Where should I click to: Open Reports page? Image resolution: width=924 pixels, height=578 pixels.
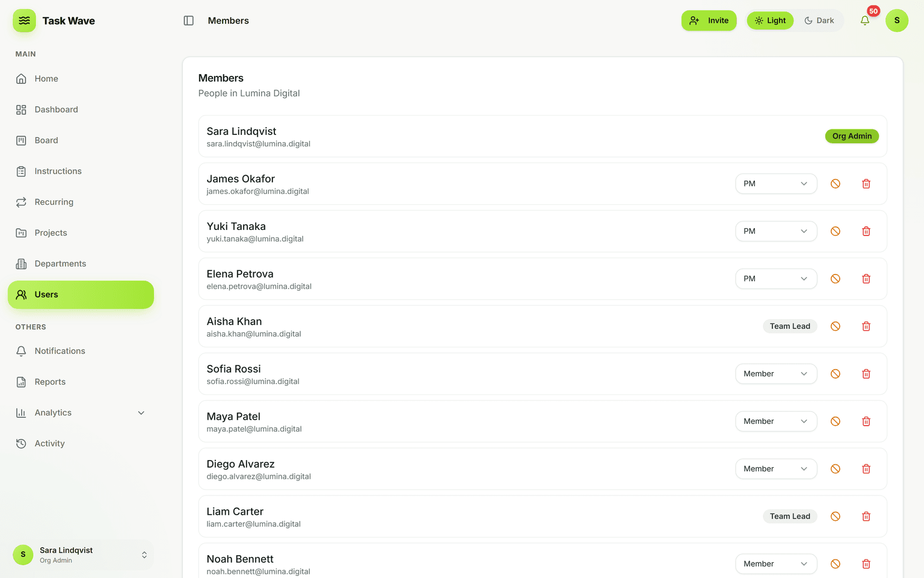click(81, 382)
